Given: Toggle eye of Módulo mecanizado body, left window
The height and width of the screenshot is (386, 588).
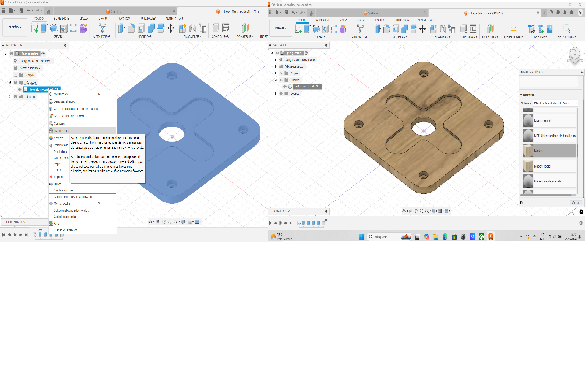Looking at the screenshot, I should coord(20,90).
